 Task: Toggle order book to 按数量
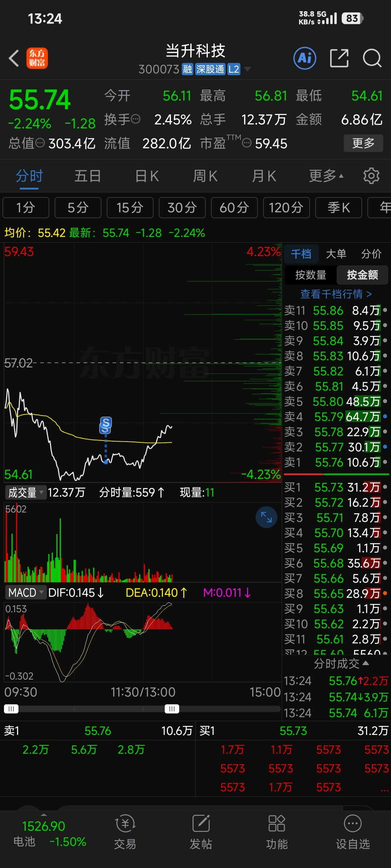pyautogui.click(x=311, y=275)
